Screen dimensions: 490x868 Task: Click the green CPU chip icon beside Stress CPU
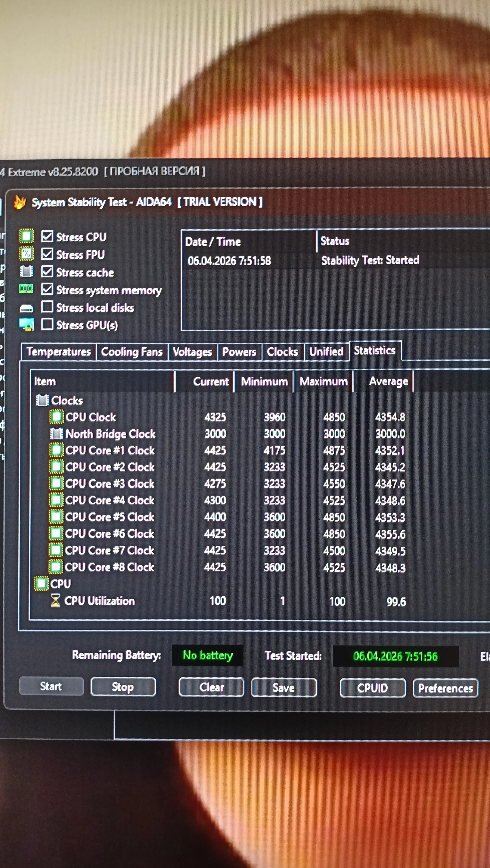click(26, 236)
